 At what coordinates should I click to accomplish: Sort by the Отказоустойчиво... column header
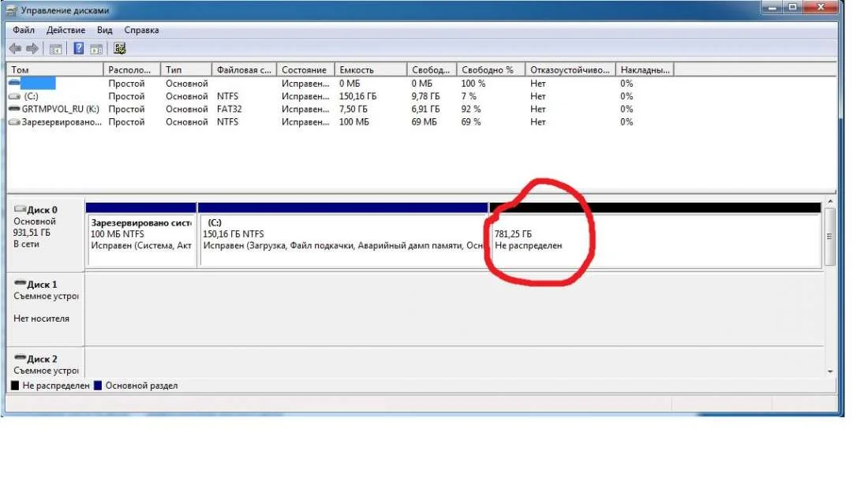click(571, 69)
